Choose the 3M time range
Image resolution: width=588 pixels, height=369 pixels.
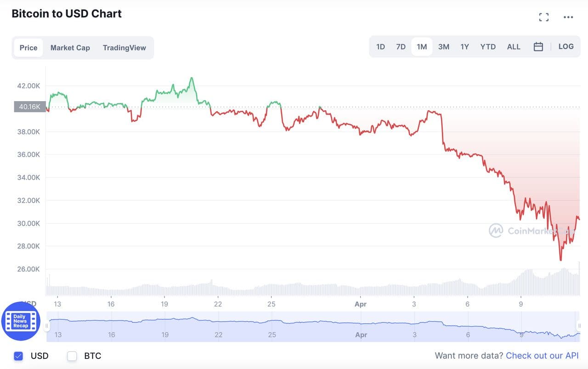(x=444, y=47)
